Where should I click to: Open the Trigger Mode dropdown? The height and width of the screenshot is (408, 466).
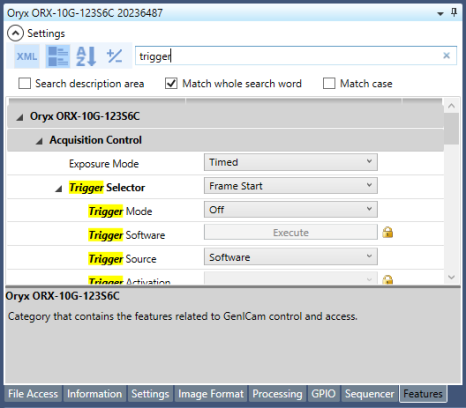tap(291, 209)
